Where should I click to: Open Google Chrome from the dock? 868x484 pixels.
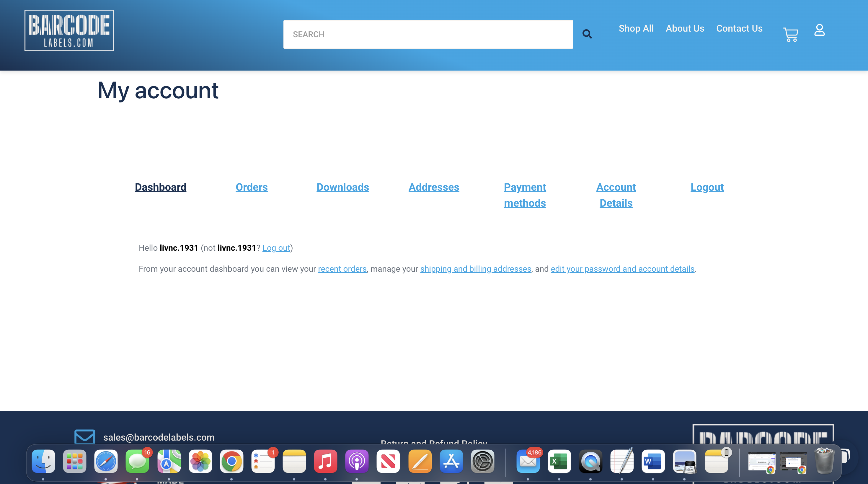click(x=231, y=461)
